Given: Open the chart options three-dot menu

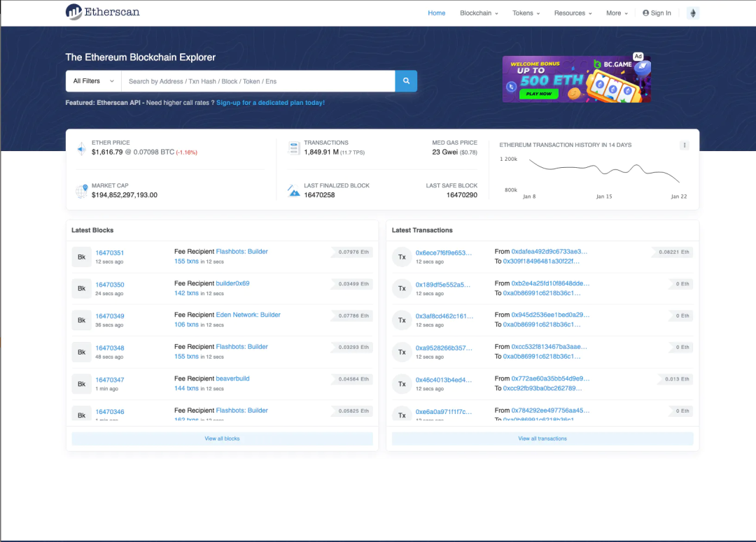Looking at the screenshot, I should pyautogui.click(x=684, y=145).
